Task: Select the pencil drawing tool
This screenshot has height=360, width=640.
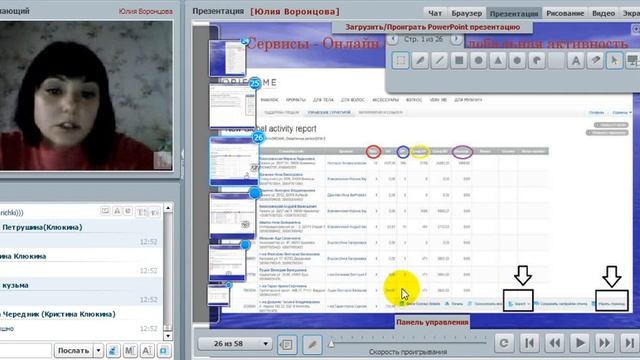Action: point(420,60)
